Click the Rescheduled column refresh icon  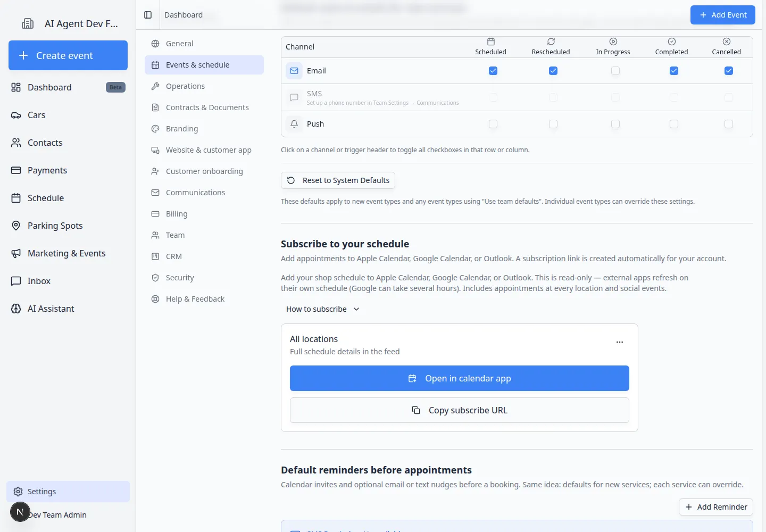coord(551,41)
